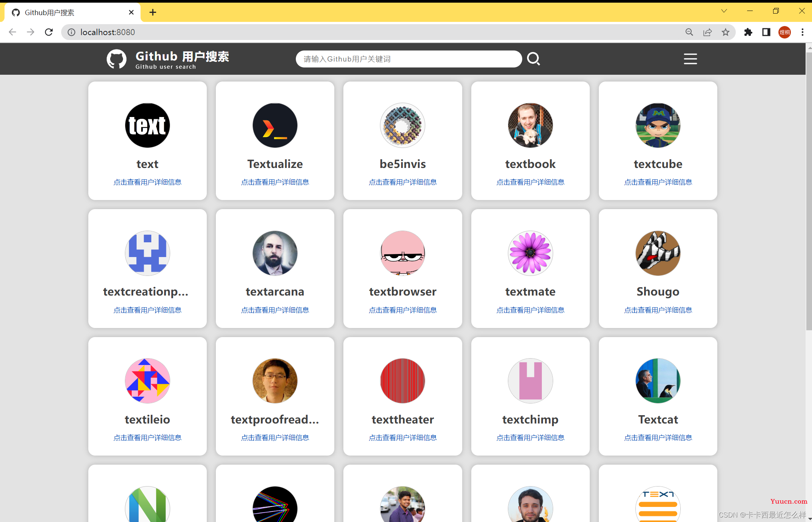
Task: Click the textcreationp... pixel avatar
Action: click(147, 253)
